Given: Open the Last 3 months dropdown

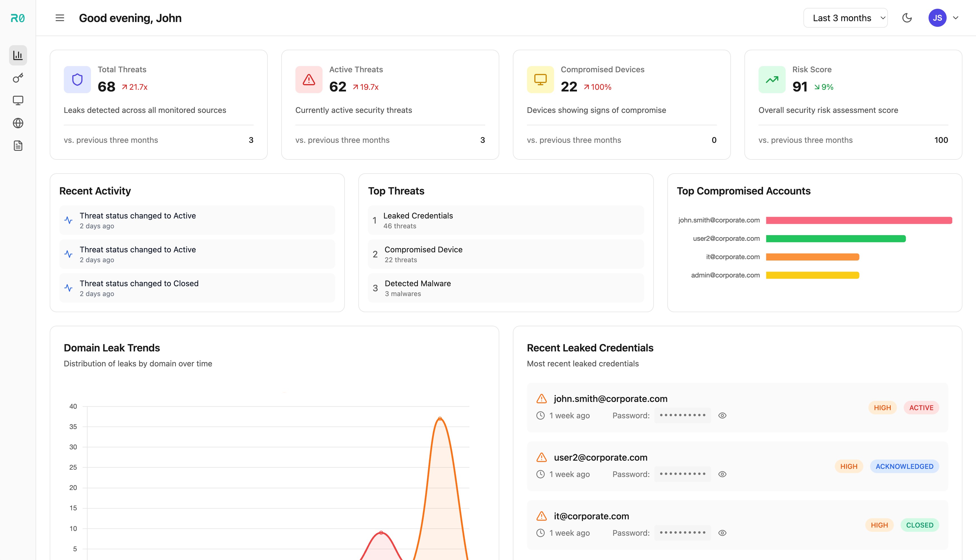Looking at the screenshot, I should click(845, 18).
